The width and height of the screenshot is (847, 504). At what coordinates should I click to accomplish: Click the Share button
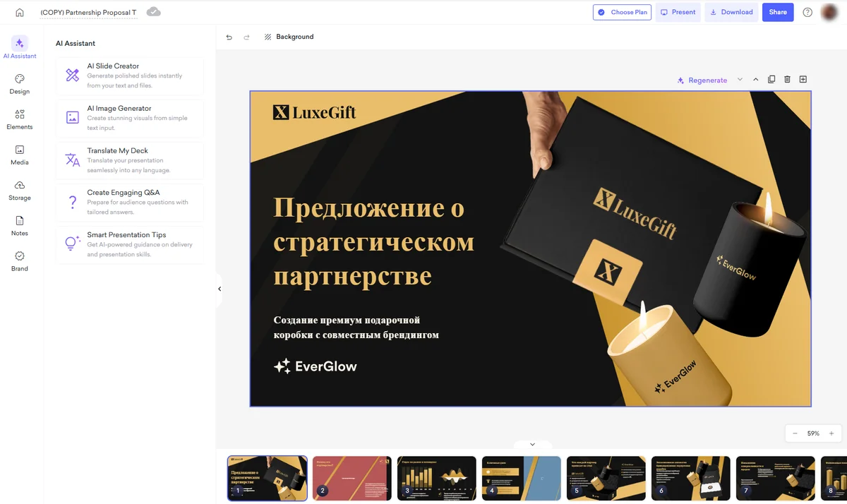[778, 12]
